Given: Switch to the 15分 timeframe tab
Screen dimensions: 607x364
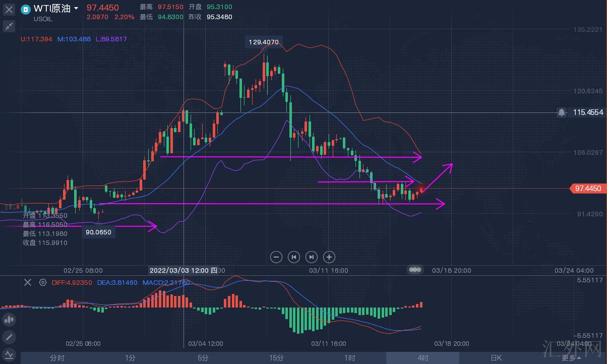Looking at the screenshot, I should (276, 358).
